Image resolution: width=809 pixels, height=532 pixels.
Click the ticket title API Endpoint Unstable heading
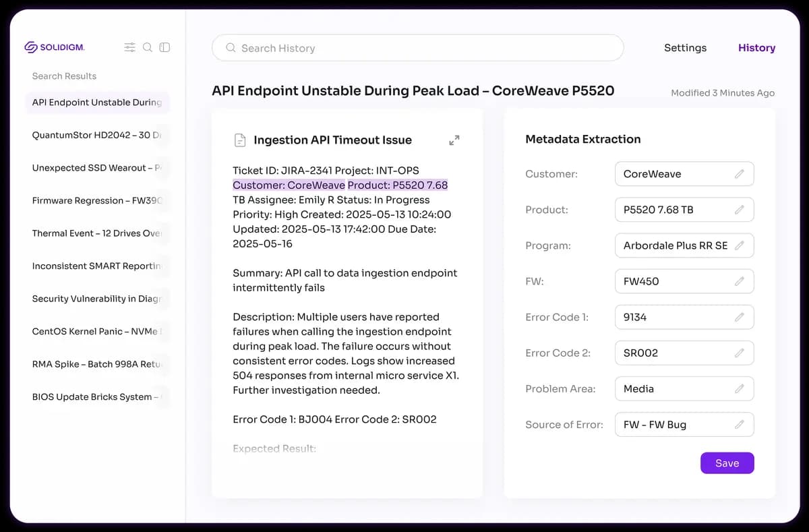coord(413,90)
